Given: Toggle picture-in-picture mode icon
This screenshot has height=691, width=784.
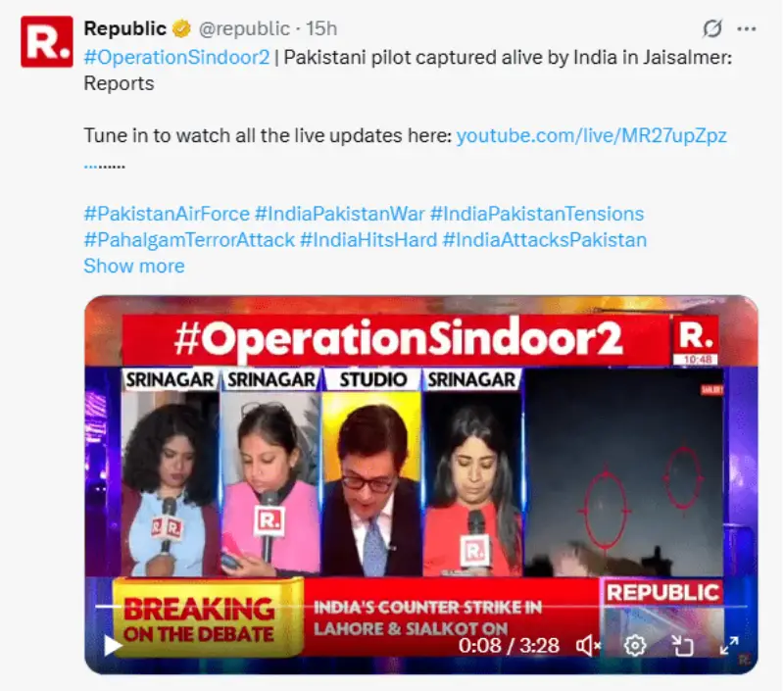Looking at the screenshot, I should coord(682,646).
